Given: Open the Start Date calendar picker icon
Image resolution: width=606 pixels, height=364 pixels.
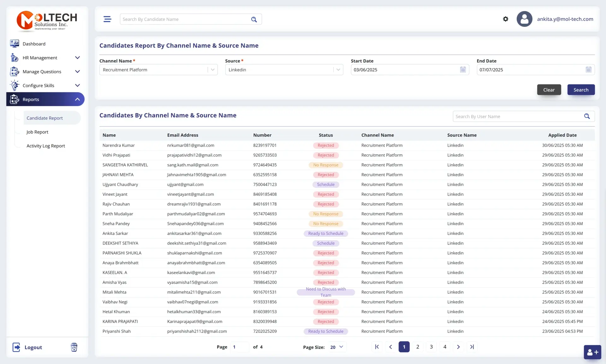Looking at the screenshot, I should [463, 70].
